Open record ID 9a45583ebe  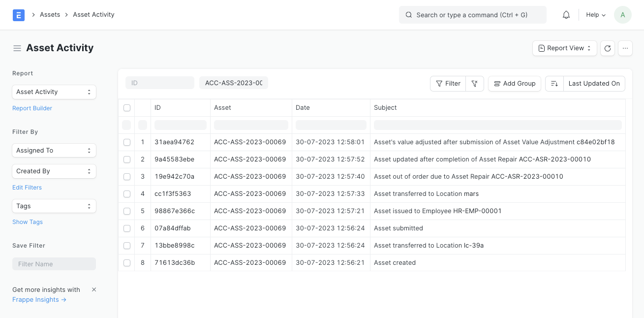(x=175, y=159)
